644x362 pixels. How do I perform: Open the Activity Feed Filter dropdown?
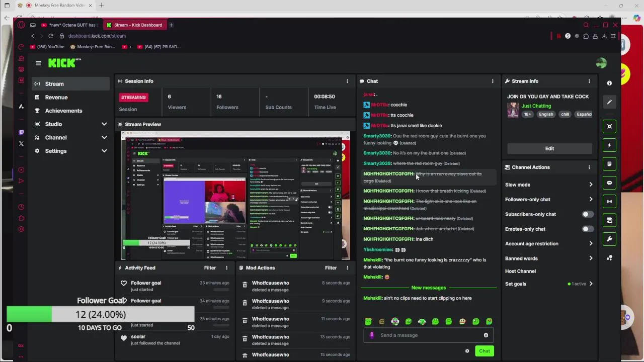coord(210,268)
